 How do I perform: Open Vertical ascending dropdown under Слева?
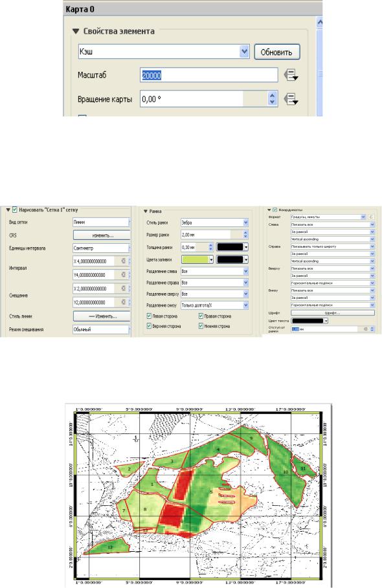[333, 239]
